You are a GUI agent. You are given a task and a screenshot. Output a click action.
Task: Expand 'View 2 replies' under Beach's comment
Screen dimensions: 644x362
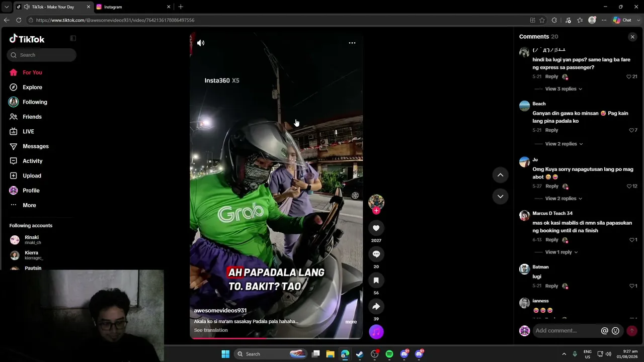click(x=563, y=144)
